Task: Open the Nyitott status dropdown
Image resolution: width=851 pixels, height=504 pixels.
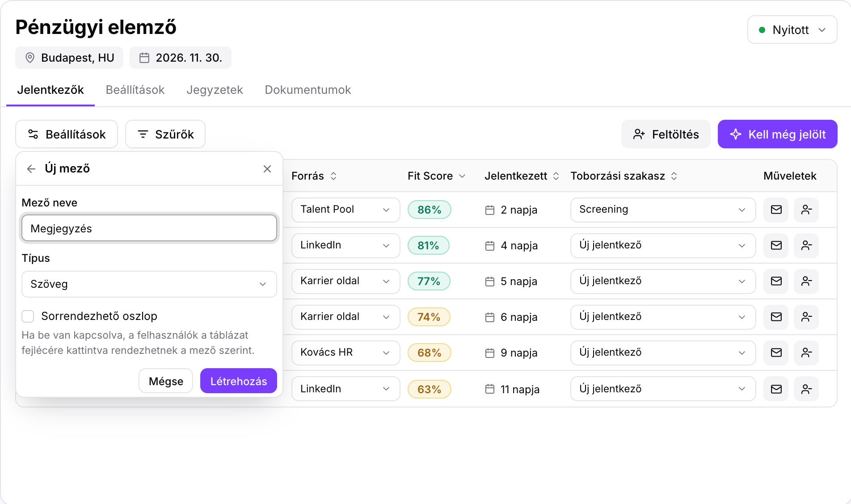Action: (792, 30)
